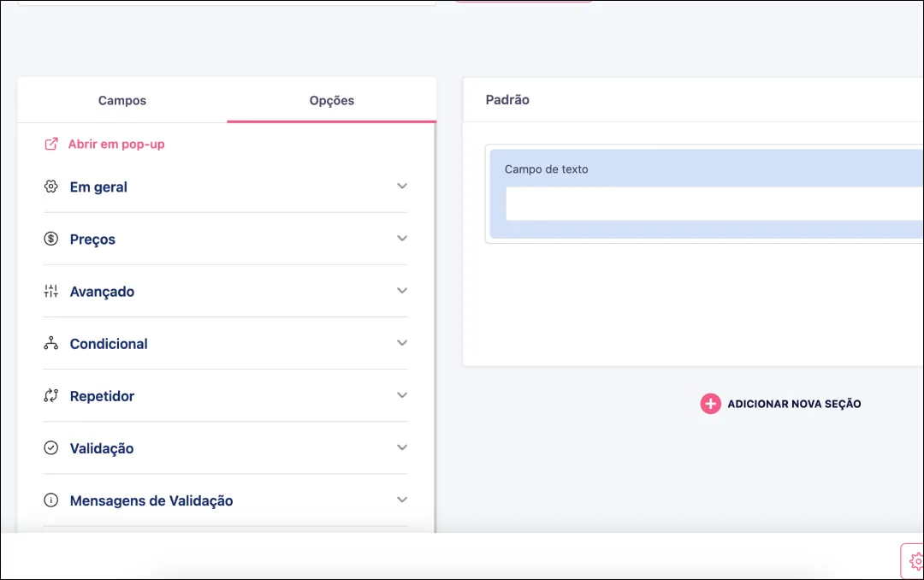924x580 pixels.
Task: Expand the Avançado options chevron
Action: click(402, 290)
